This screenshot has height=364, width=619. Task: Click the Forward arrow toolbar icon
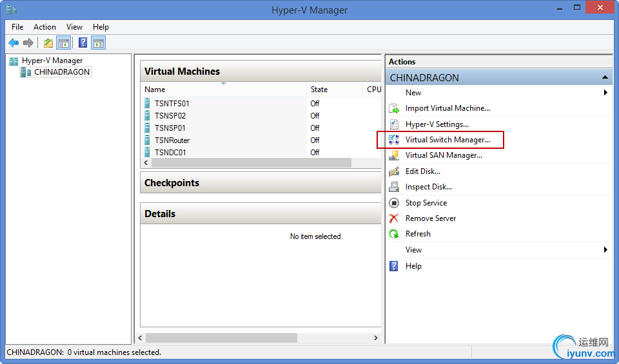(x=28, y=43)
